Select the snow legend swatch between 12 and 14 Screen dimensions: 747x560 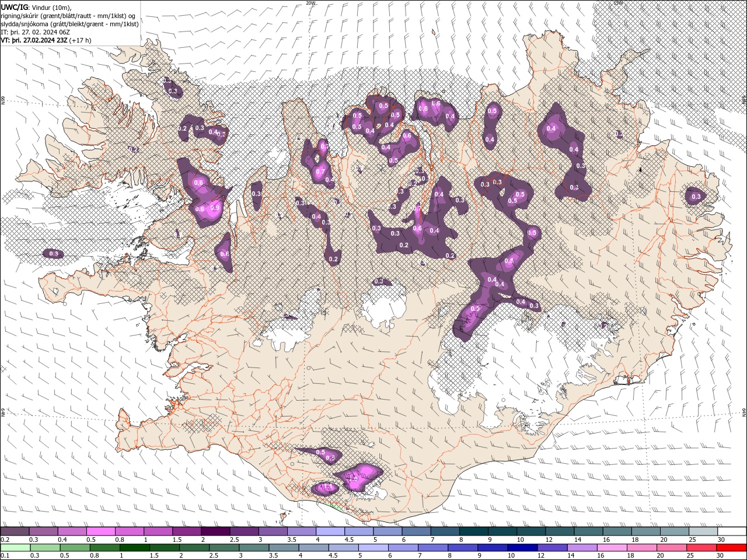559,531
